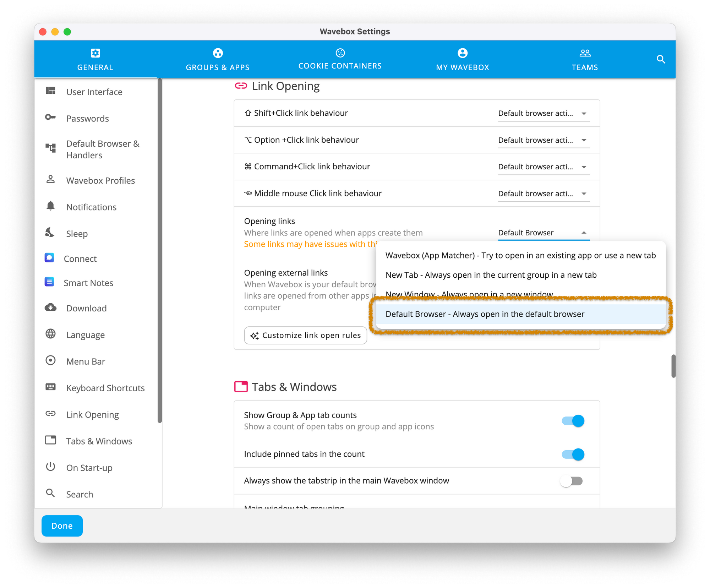Click Customize link open rules button
Screen dimensions: 710x588
305,335
